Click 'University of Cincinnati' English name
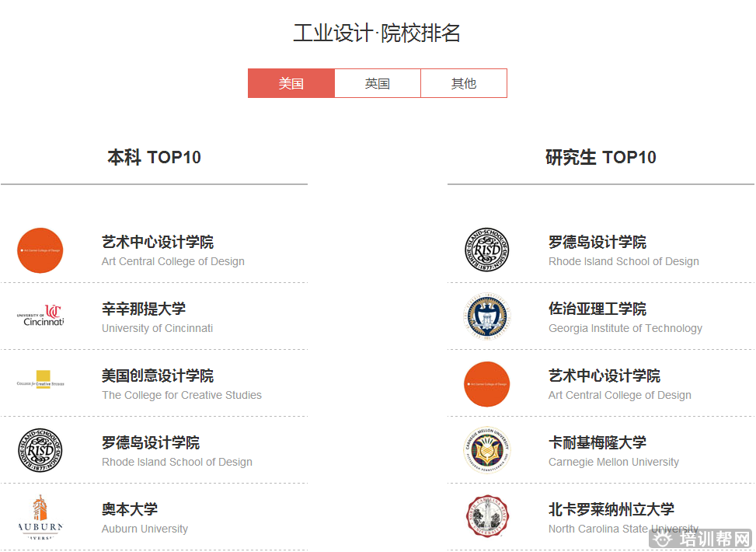Viewport: 756px width, 552px height. (157, 329)
